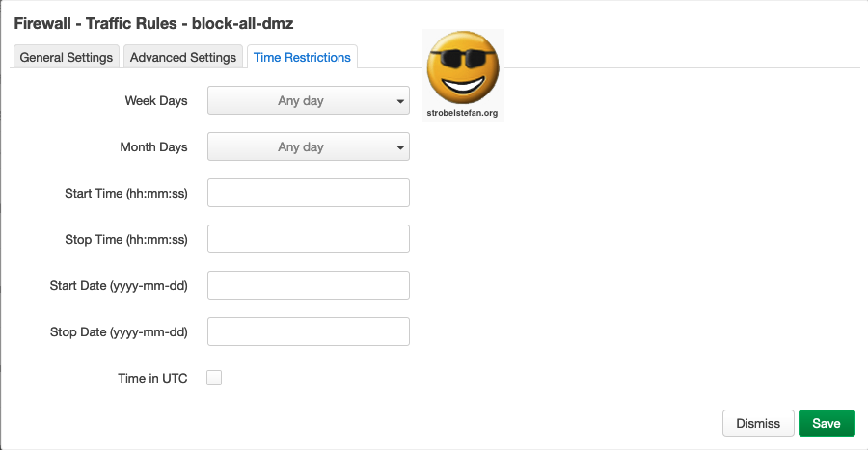This screenshot has width=868, height=450.
Task: Click the "Start Time (hh:mm:ss)" label
Action: (x=126, y=193)
